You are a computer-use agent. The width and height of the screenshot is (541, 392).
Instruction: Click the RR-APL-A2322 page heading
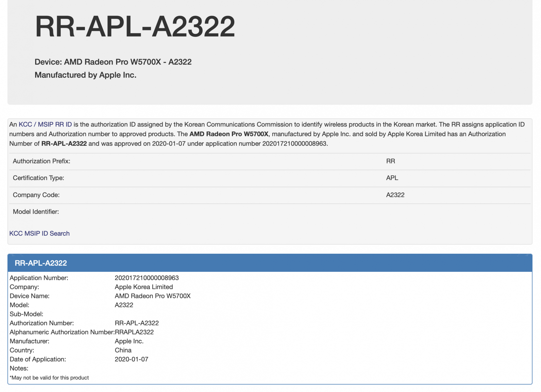tap(135, 26)
